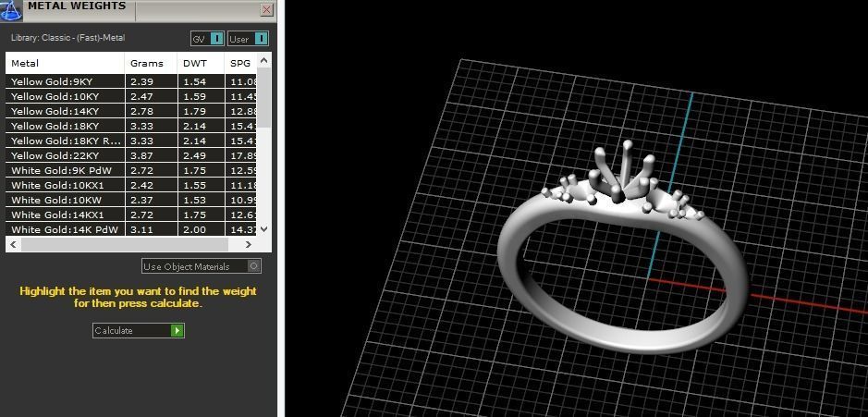The image size is (868, 417).
Task: Click the Library: Classic - (Fast)-Metal label
Action: pyautogui.click(x=68, y=38)
